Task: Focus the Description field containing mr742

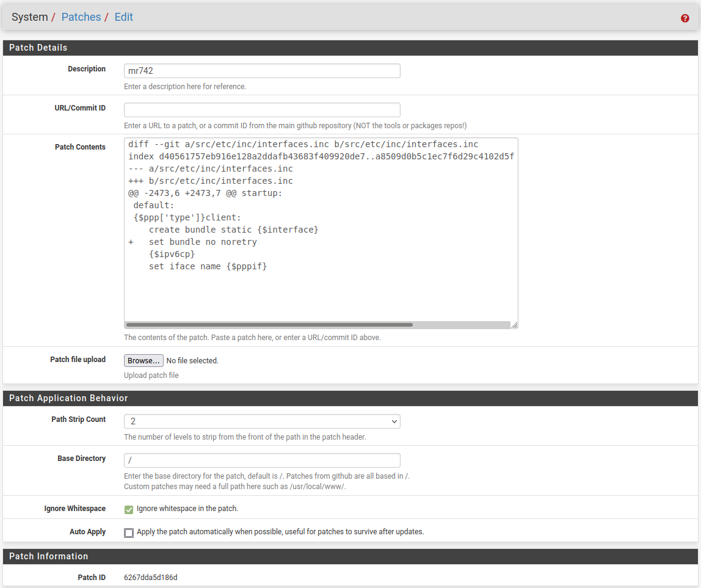Action: tap(262, 71)
